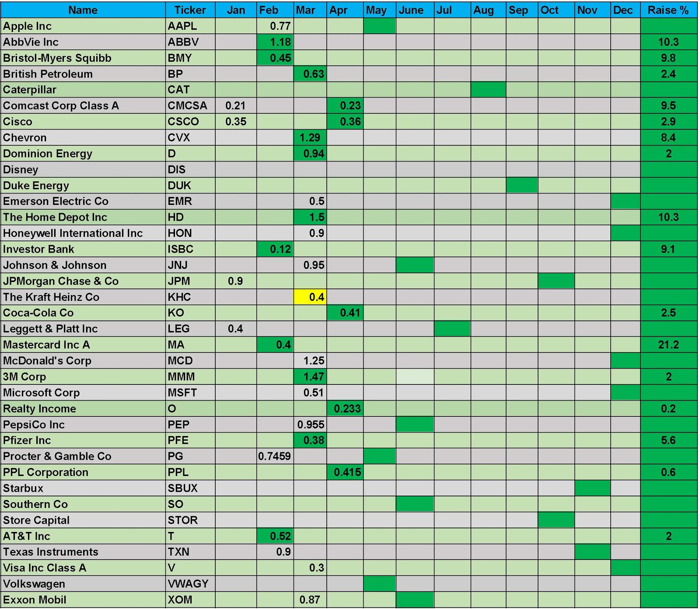Click the 0.77 value in Apple row
Screen dimensions: 700x609
point(275,26)
